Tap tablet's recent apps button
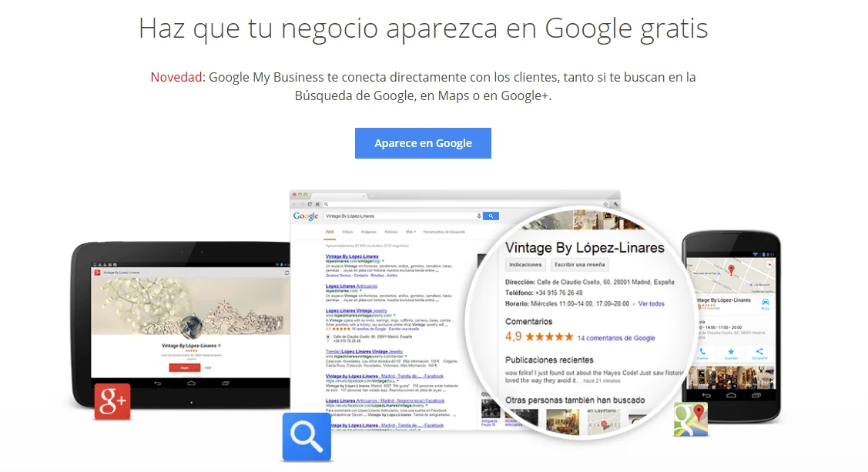Image resolution: width=868 pixels, height=472 pixels. click(x=225, y=383)
